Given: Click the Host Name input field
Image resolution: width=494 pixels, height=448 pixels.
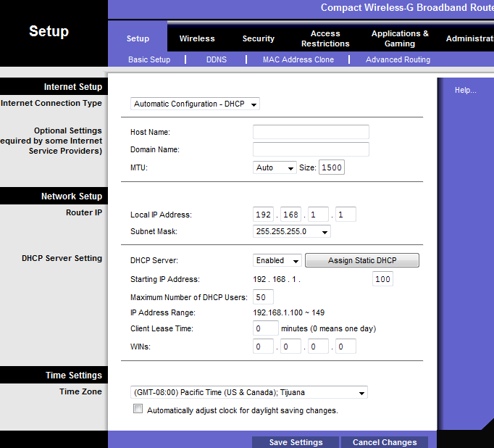Looking at the screenshot, I should pyautogui.click(x=311, y=132).
